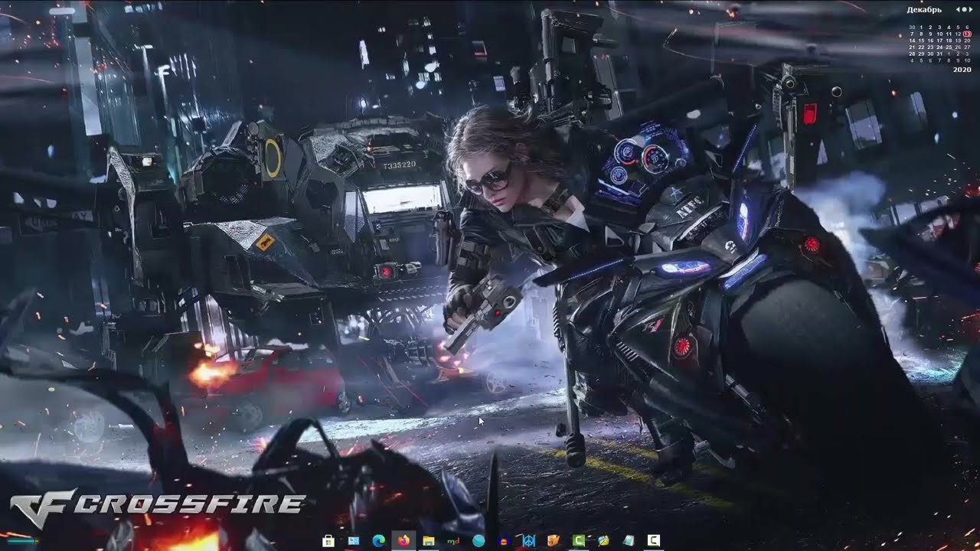Viewport: 980px width, 551px height.
Task: Open the monitor-picture app next to Microsoft Store
Action: 354,540
